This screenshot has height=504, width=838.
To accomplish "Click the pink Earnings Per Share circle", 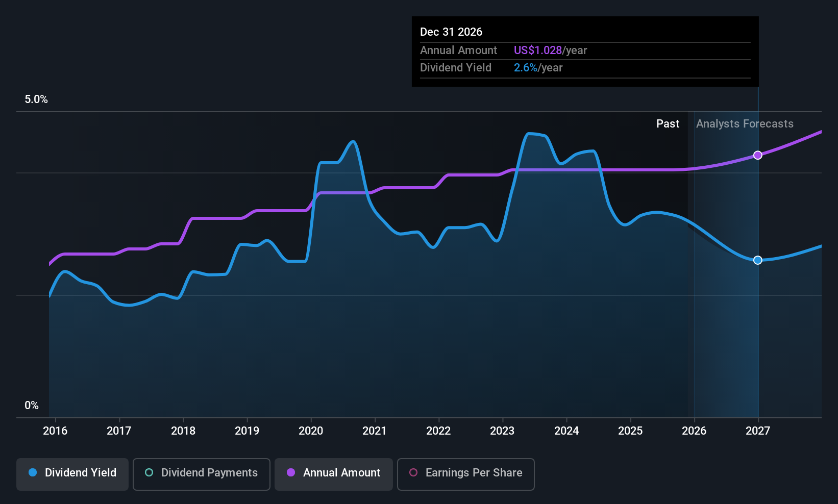I will (x=413, y=472).
